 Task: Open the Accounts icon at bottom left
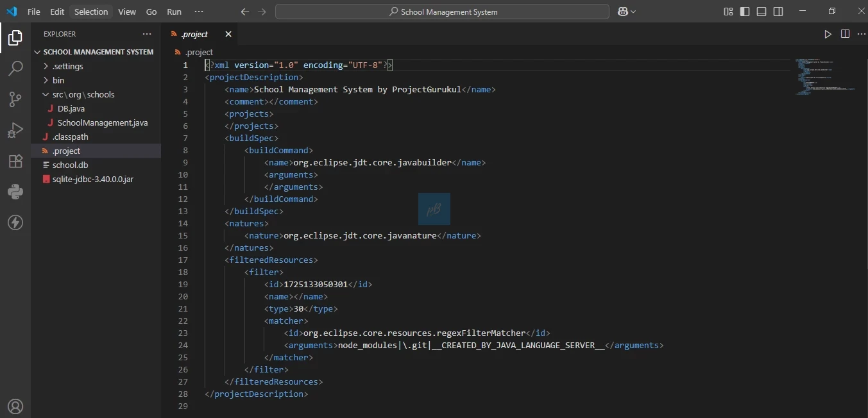[15, 406]
